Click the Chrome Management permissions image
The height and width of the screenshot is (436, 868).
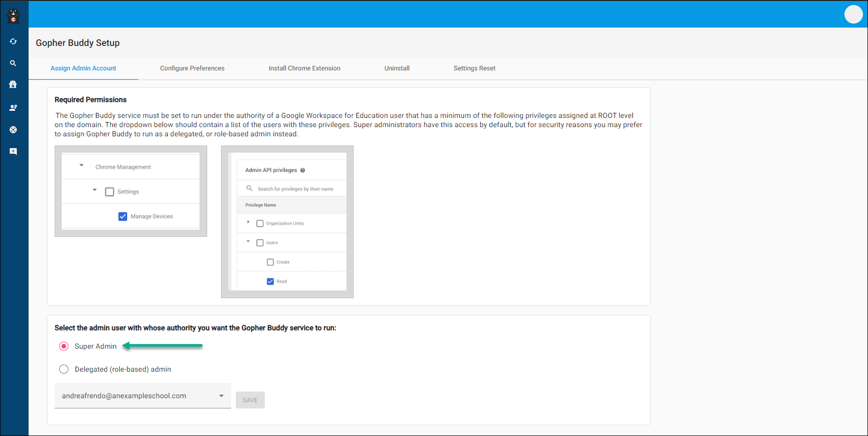pos(131,191)
